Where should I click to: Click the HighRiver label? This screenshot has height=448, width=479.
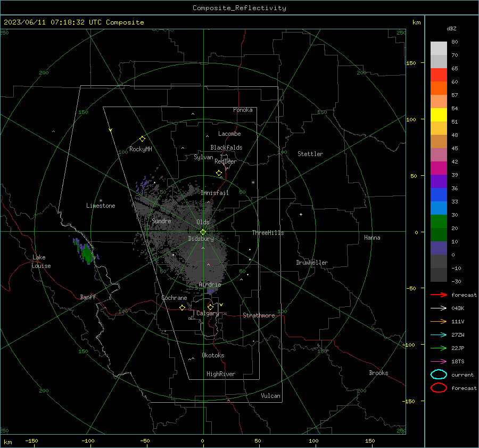(221, 374)
